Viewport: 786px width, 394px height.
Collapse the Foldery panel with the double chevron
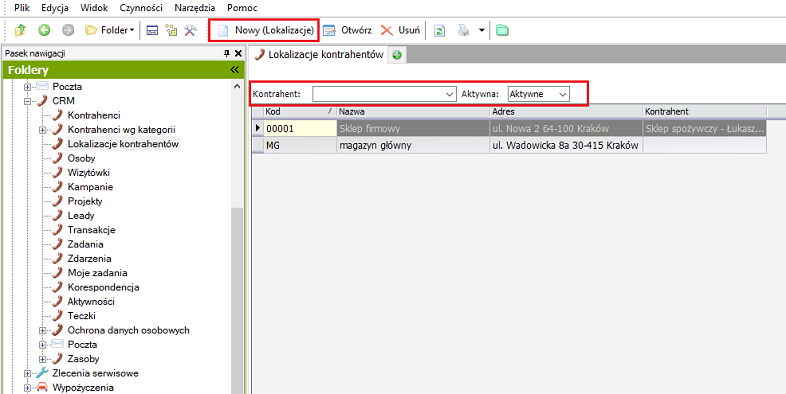coord(235,70)
